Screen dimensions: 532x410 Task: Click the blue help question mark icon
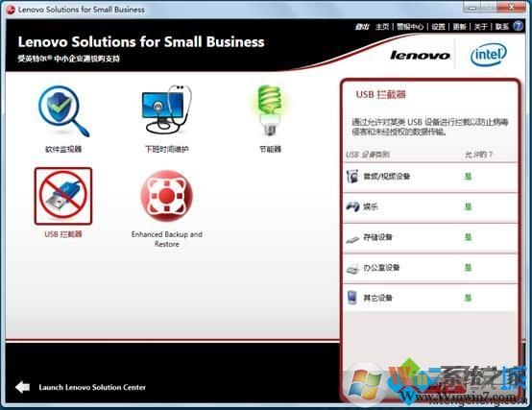519,26
